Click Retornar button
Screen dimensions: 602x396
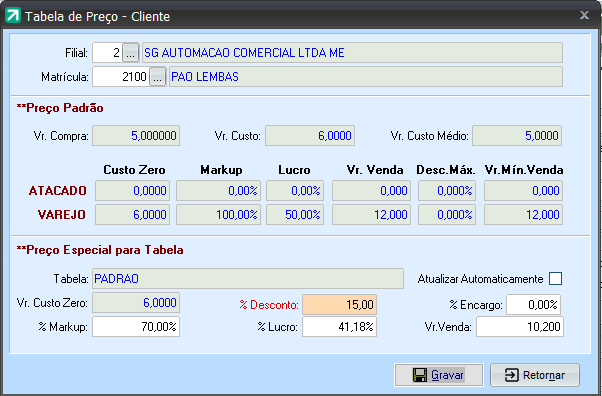tap(535, 375)
